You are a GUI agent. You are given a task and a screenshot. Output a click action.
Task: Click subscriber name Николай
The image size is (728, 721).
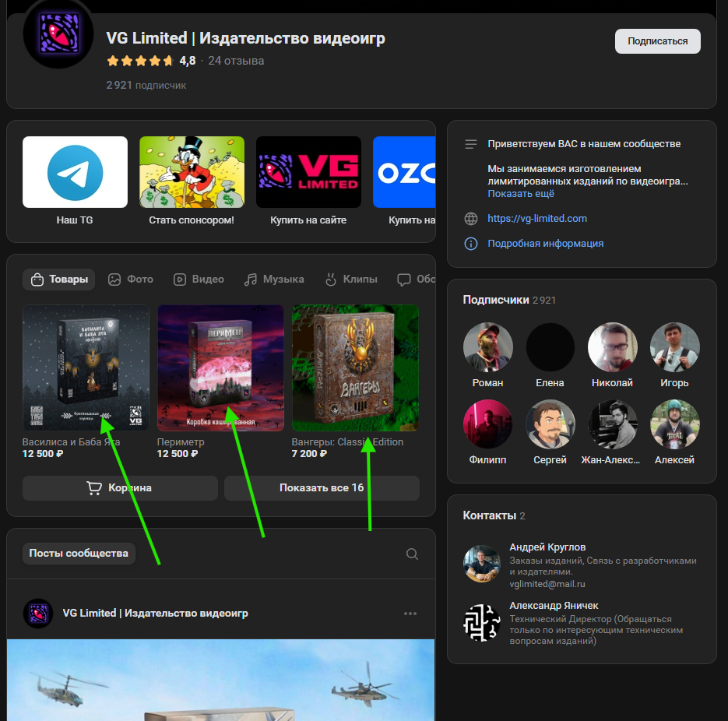613,383
